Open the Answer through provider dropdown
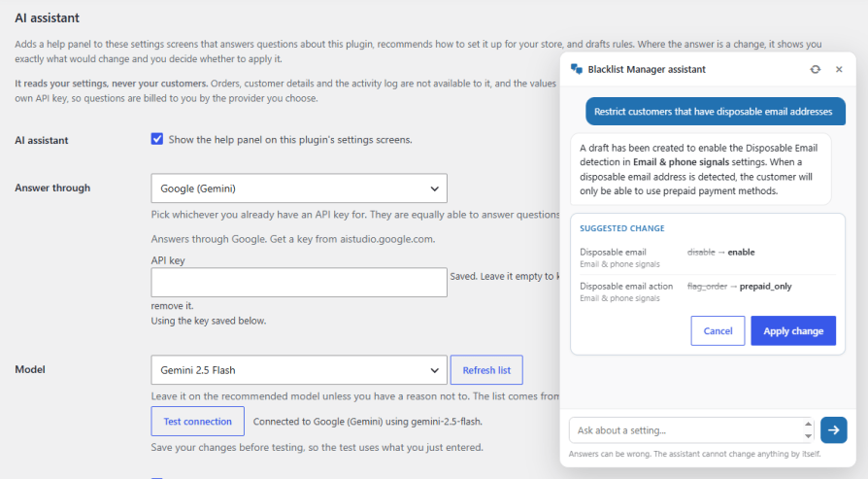Screen dimensions: 868x479 tap(299, 188)
